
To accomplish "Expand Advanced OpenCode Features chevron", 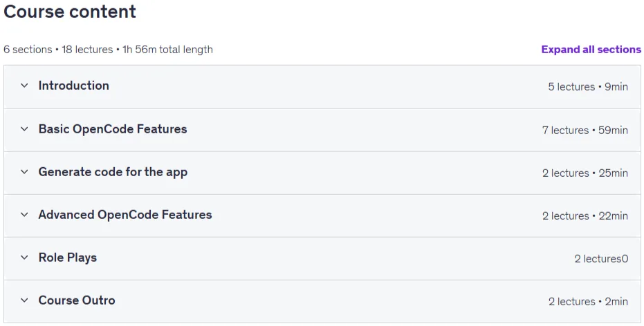I will (24, 215).
